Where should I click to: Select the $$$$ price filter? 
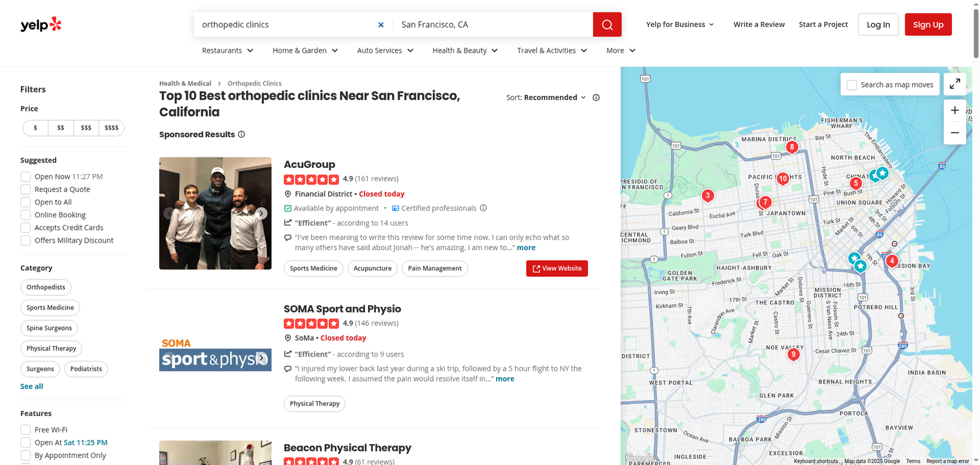coord(111,128)
